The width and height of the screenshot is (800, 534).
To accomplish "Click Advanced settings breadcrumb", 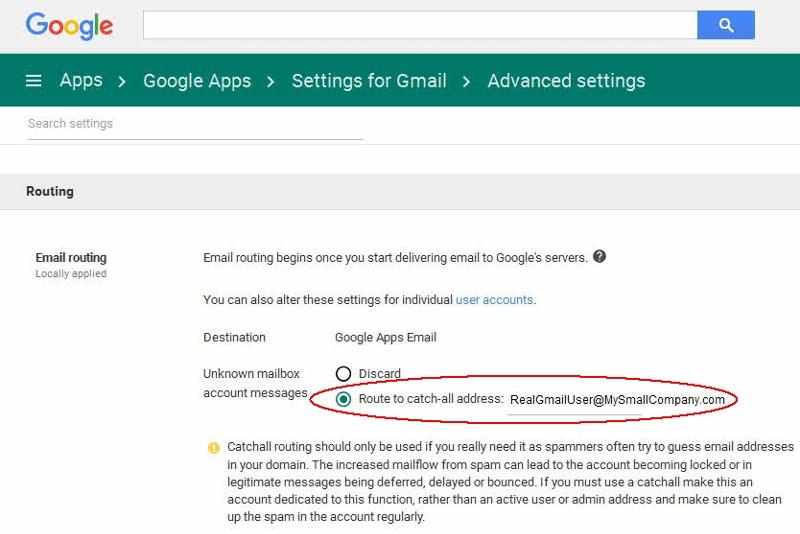I will [x=566, y=81].
